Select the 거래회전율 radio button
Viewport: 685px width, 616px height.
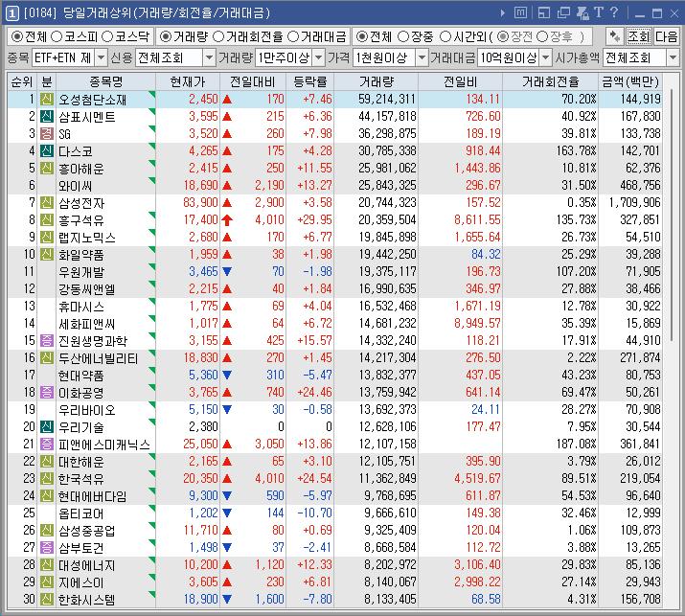point(218,36)
